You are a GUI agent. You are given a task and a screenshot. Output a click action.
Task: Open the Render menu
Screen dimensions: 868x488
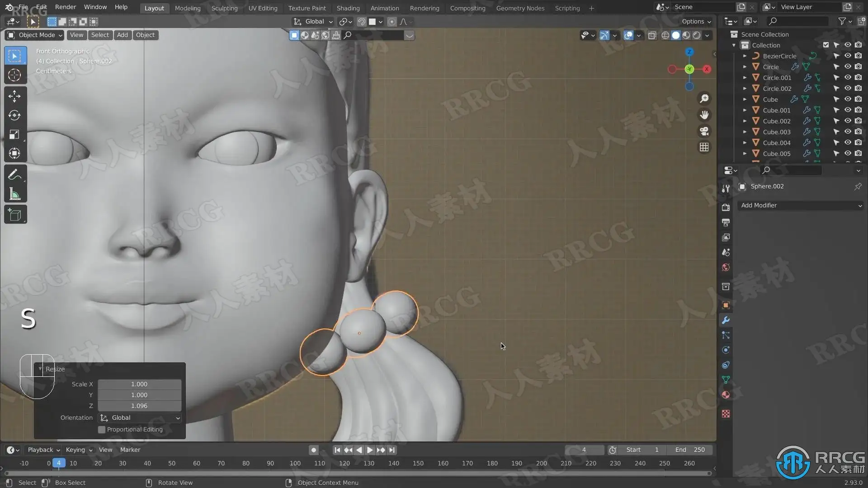click(x=66, y=7)
